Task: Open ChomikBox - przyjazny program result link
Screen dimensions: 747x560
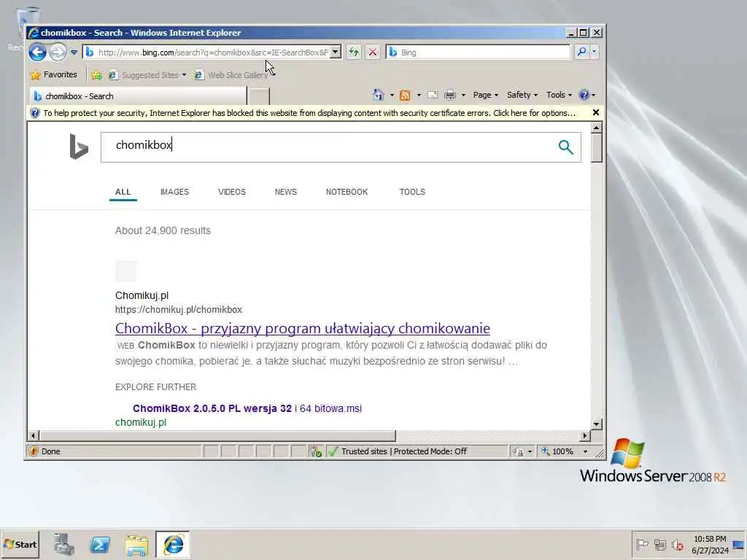Action: [303, 328]
